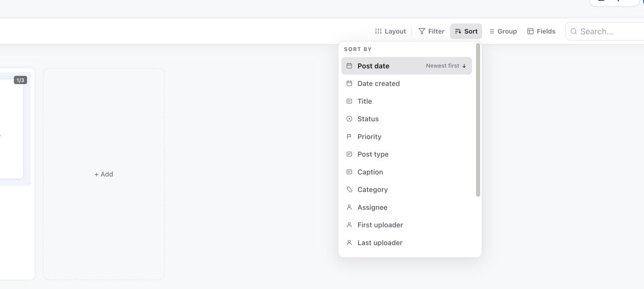Screen dimensions: 644x289
Task: Click the down arrow next to Newest first
Action: [464, 66]
